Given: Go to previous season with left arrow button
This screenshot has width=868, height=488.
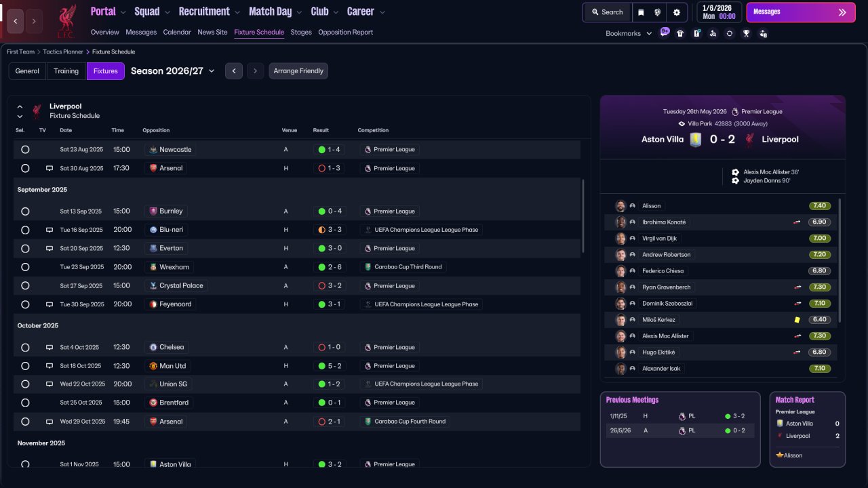Looking at the screenshot, I should (x=234, y=71).
